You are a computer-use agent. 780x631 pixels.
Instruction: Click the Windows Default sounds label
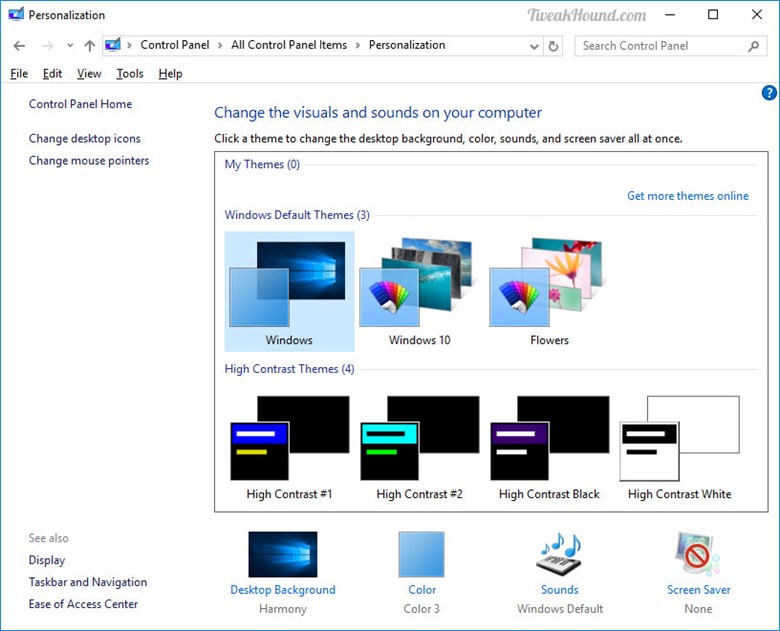(560, 609)
